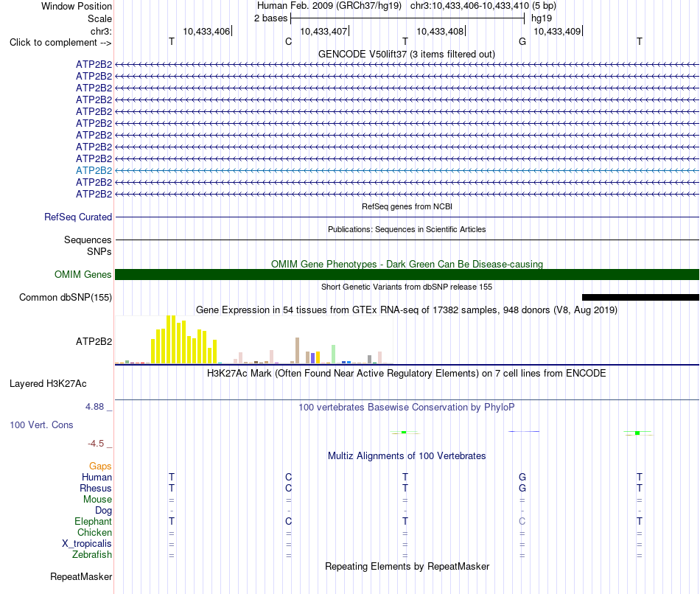
Task: Click the Common dbSNP(155) track label
Action: coord(66,298)
